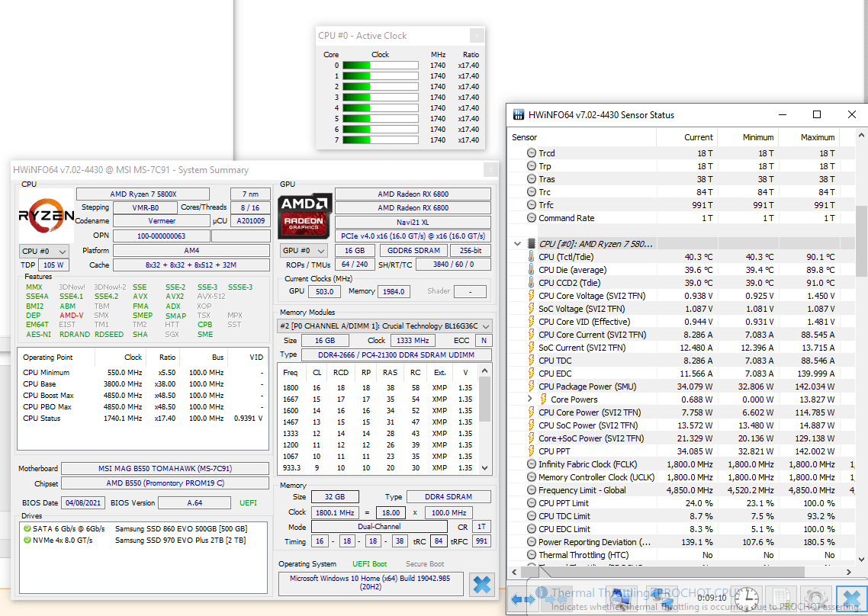Maximize the Sensor Status window
Image resolution: width=868 pixels, height=616 pixels.
(x=817, y=114)
